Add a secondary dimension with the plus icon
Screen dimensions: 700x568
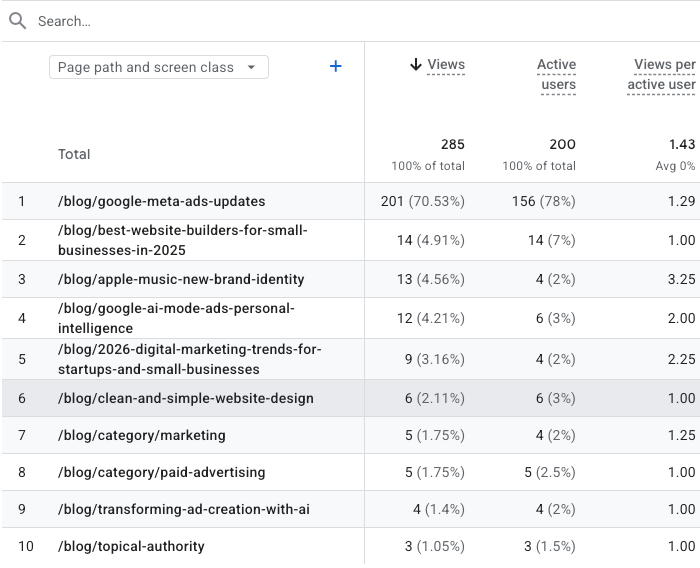[335, 67]
